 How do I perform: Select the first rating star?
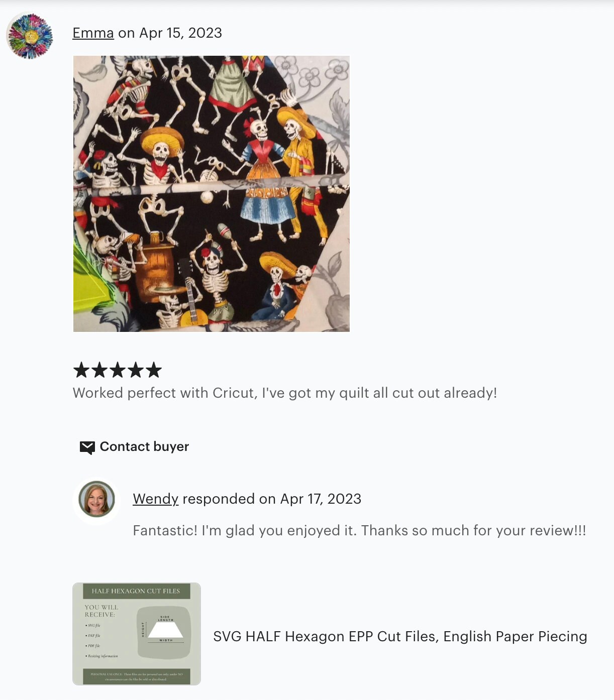pyautogui.click(x=81, y=370)
